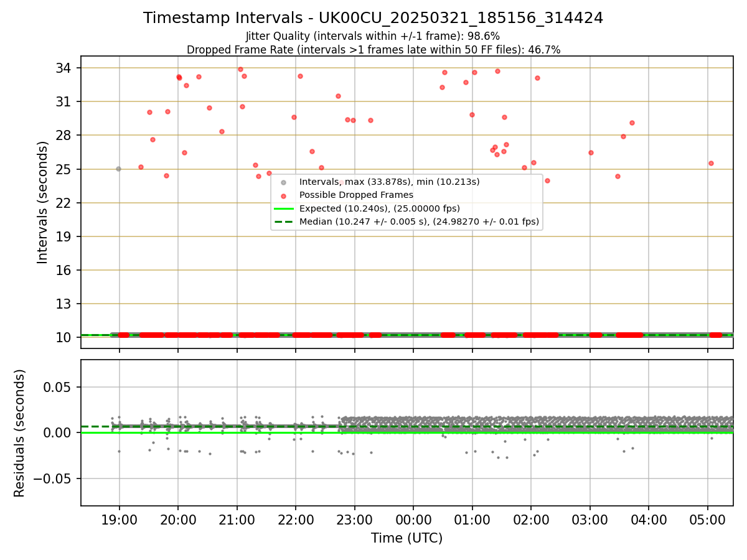Click the x-axis tick label '01:00'
This screenshot has height=560, width=747.
472,520
